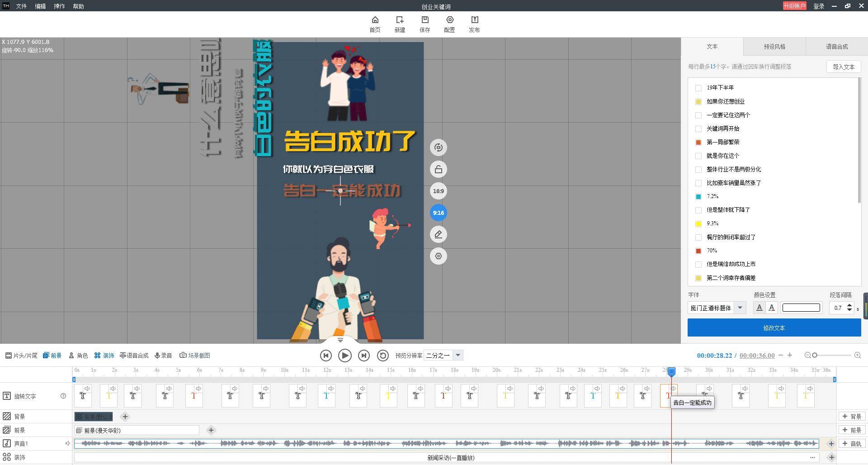Click the play button in playback controls
868x465 pixels.
tap(344, 356)
